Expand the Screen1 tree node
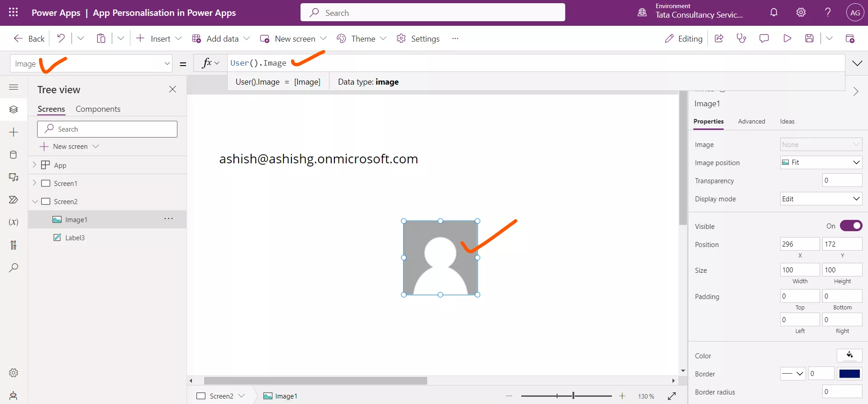The image size is (868, 404). pyautogui.click(x=34, y=183)
